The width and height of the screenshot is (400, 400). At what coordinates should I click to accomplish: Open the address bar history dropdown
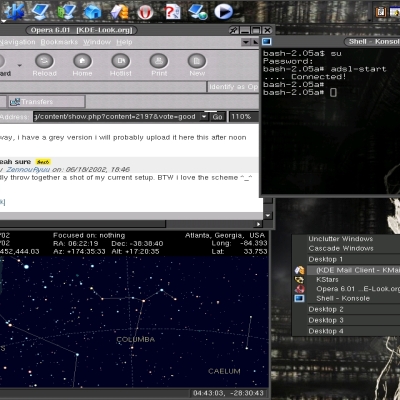(204, 117)
